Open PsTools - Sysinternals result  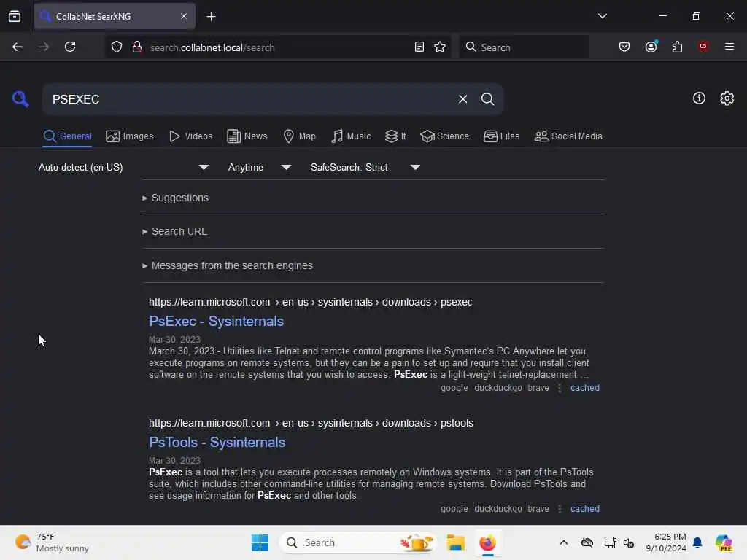point(217,443)
